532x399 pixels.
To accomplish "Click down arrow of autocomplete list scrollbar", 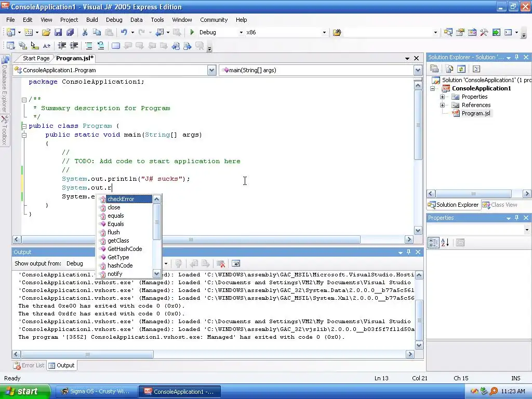I will point(157,273).
